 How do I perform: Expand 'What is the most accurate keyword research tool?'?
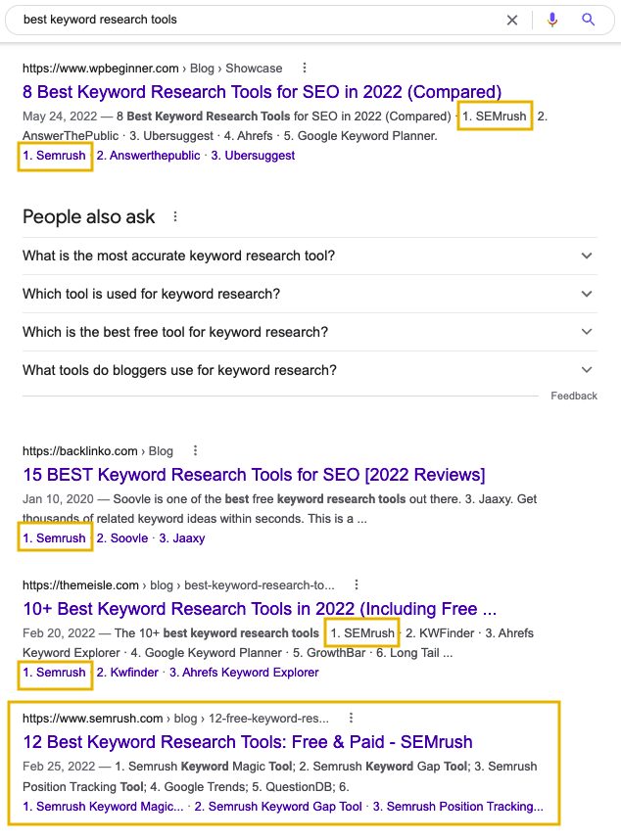click(310, 257)
